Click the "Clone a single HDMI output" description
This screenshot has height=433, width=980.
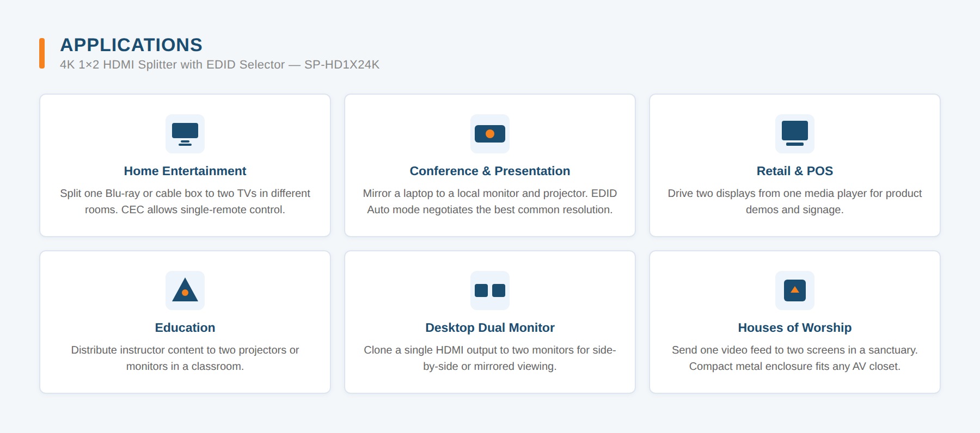click(490, 358)
